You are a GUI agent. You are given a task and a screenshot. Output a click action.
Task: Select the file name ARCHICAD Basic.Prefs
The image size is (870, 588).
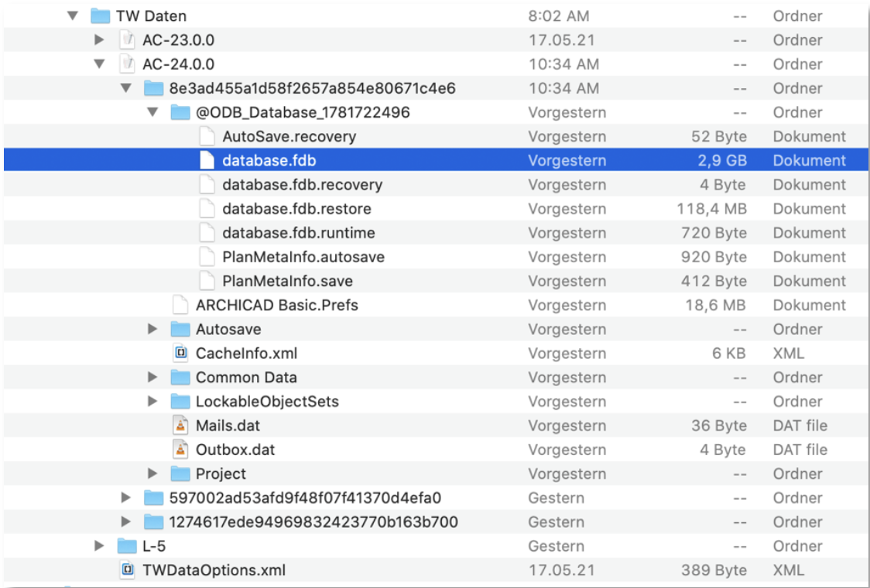pos(277,305)
